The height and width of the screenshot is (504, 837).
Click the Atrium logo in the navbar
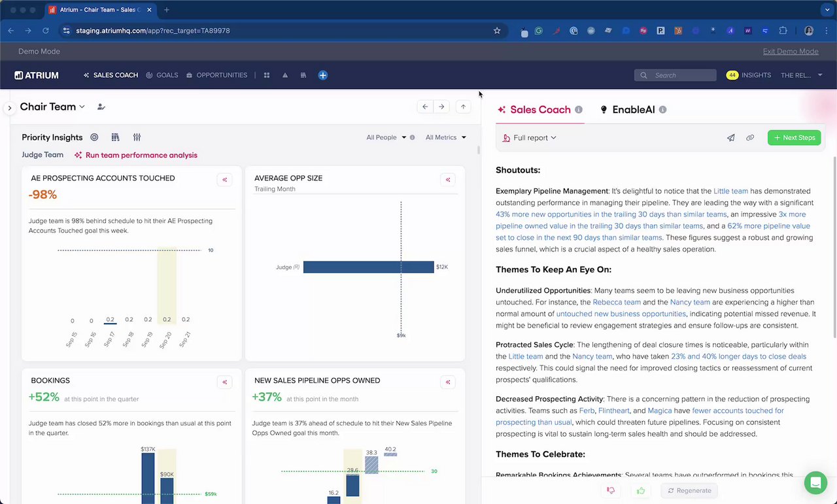37,75
